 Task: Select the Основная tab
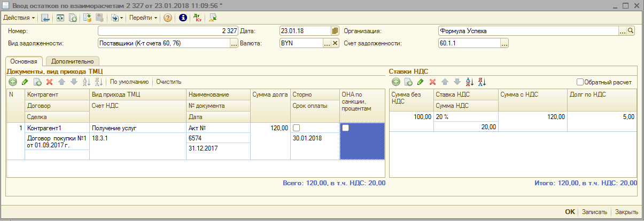(x=24, y=61)
